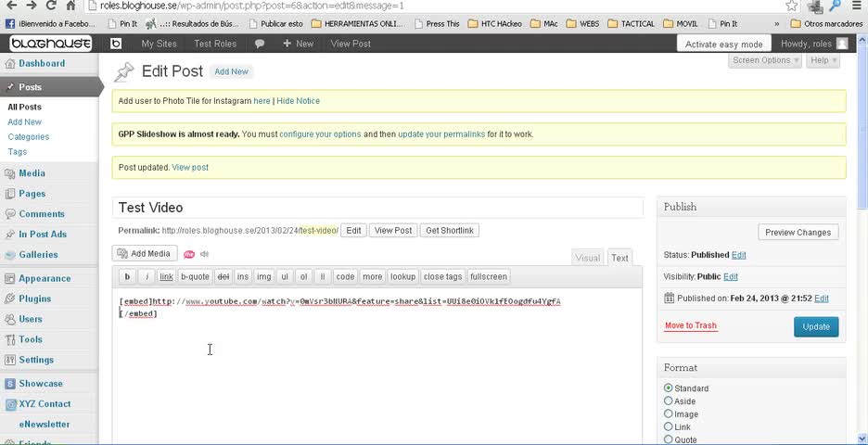Click the close tags toolbar button

(442, 276)
